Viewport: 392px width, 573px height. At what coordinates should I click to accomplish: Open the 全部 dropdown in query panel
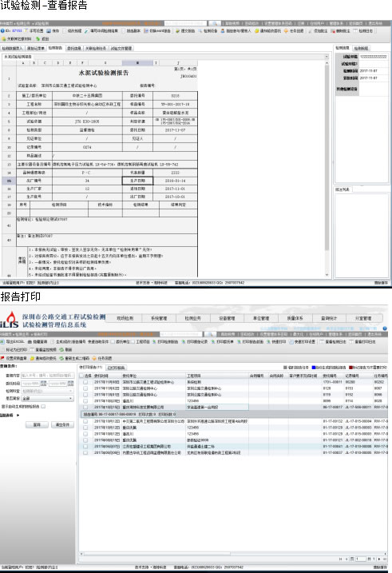click(x=47, y=398)
